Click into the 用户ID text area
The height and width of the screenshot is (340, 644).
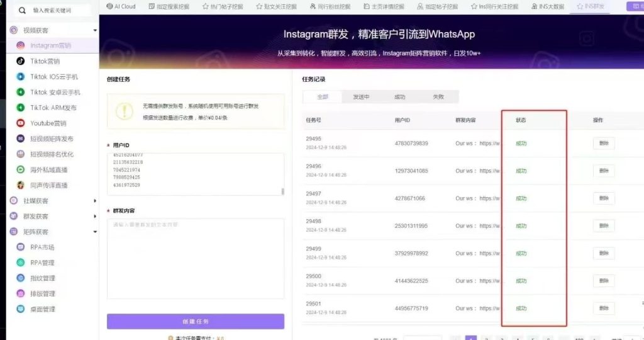[x=196, y=174]
